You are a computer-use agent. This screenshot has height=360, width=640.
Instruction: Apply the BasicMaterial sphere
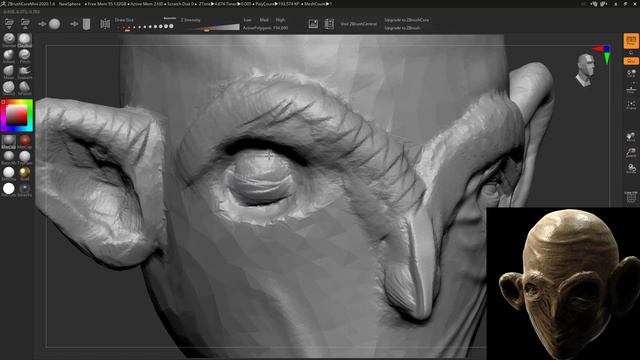9,157
